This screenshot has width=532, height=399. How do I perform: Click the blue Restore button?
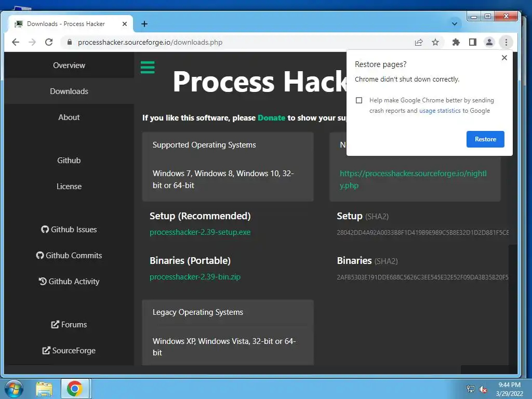click(x=485, y=139)
